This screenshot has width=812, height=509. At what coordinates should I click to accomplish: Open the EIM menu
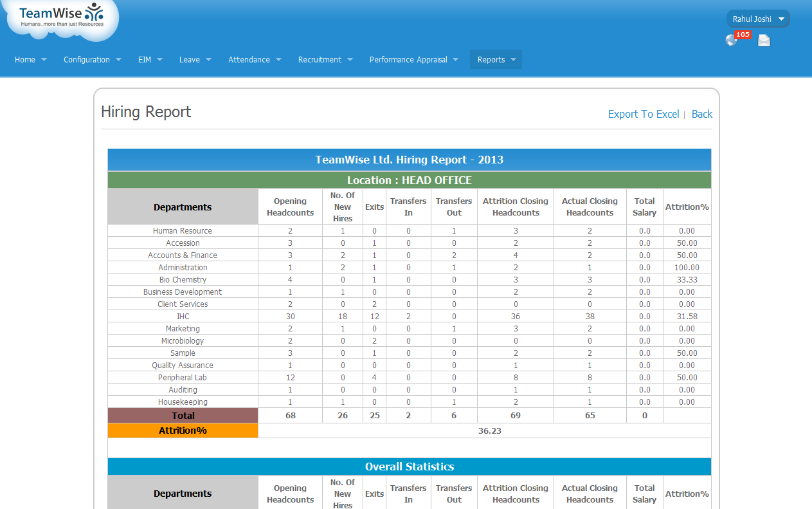[x=150, y=59]
